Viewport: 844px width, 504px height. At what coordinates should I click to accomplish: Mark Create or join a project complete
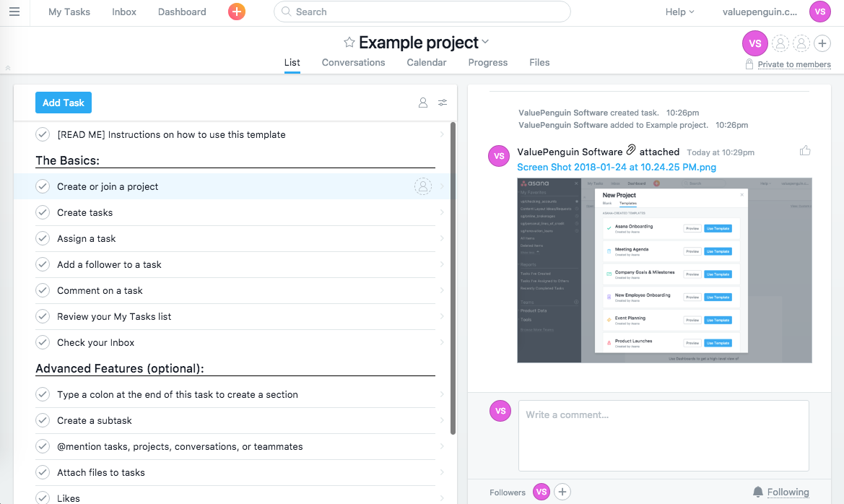pyautogui.click(x=43, y=186)
